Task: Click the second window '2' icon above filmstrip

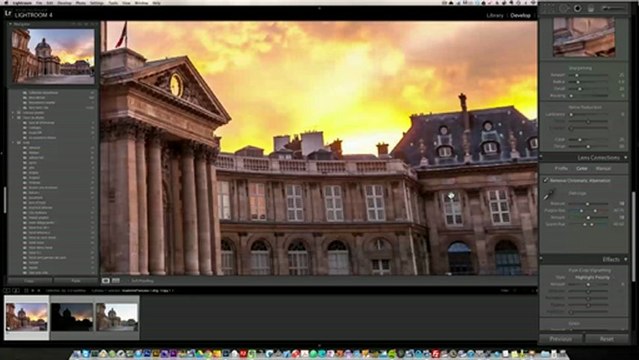Action: 16,291
